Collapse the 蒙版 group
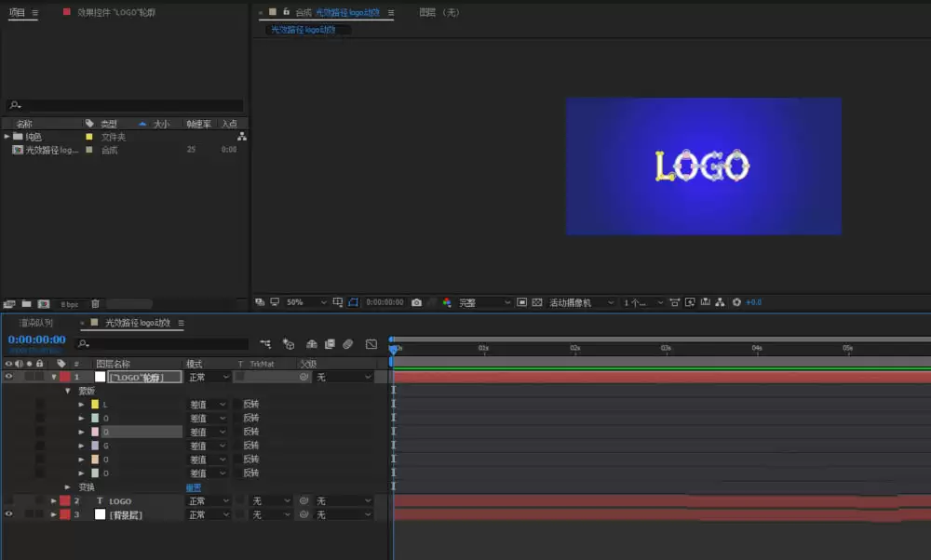The width and height of the screenshot is (931, 560). 68,391
